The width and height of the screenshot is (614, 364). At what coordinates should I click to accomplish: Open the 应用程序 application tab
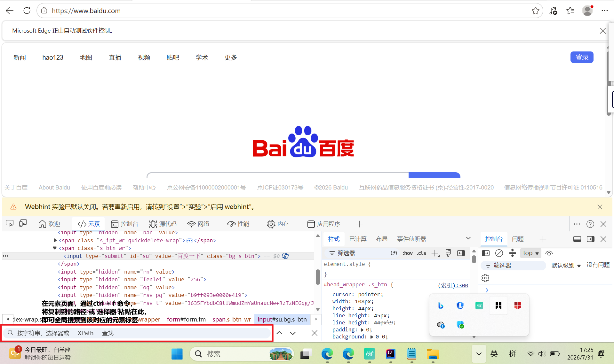point(324,224)
